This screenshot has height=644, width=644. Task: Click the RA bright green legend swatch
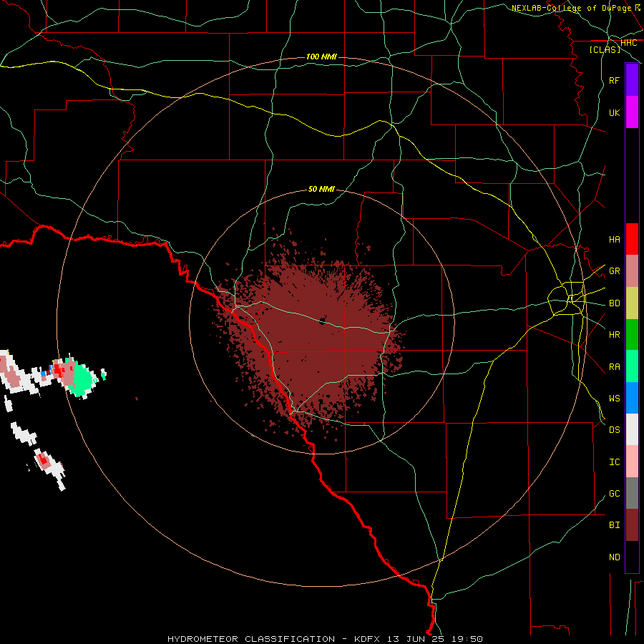(x=632, y=366)
